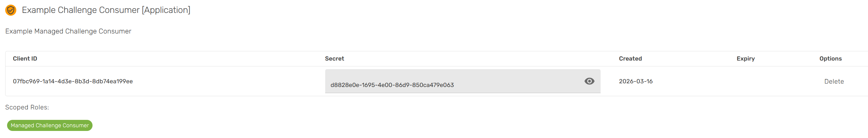Click the Managed Challenge Consumer role badge
This screenshot has width=868, height=138.
pyautogui.click(x=49, y=125)
